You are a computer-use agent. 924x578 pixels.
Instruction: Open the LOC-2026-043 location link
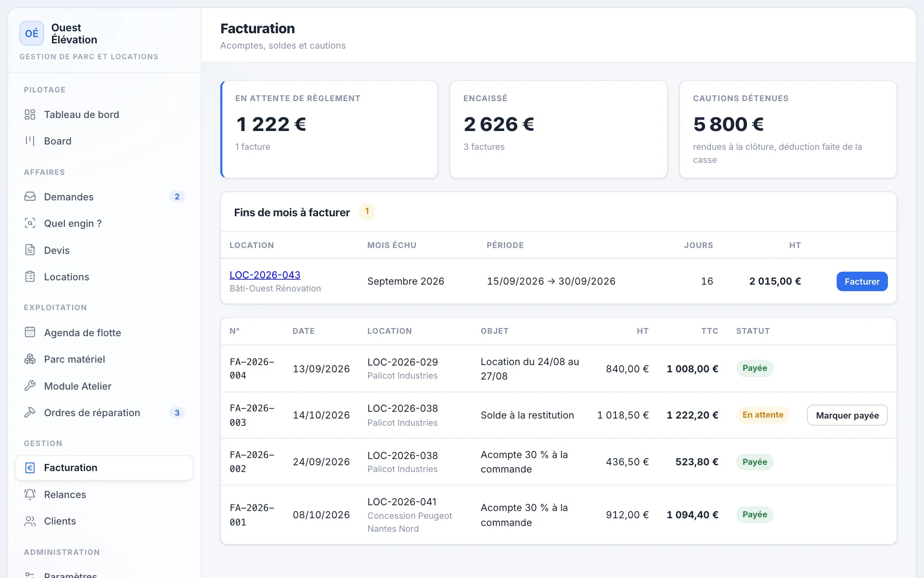pyautogui.click(x=265, y=275)
